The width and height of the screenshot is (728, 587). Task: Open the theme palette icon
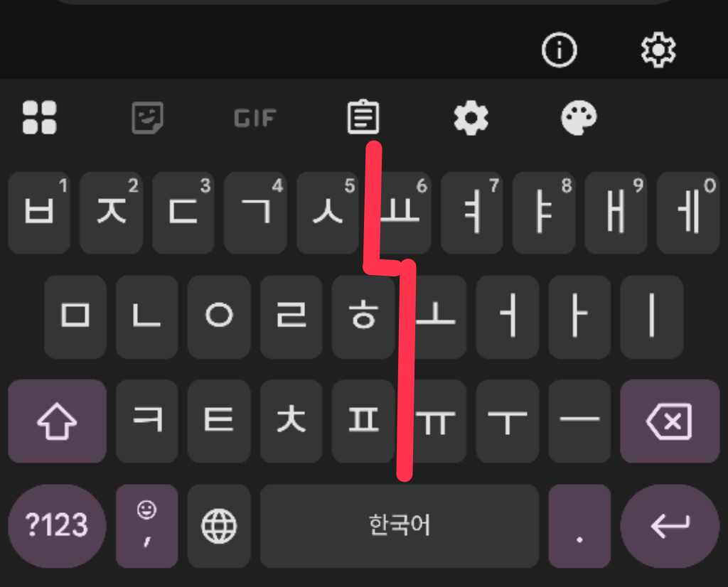579,117
